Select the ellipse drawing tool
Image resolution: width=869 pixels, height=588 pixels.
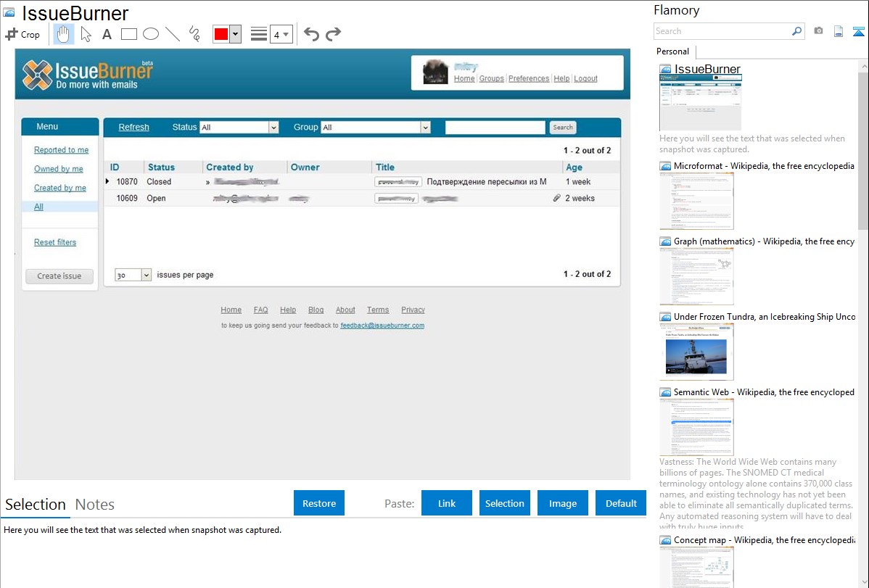151,34
